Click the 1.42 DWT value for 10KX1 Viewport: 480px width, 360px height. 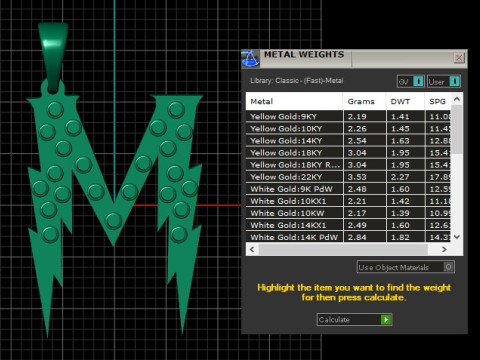point(400,201)
